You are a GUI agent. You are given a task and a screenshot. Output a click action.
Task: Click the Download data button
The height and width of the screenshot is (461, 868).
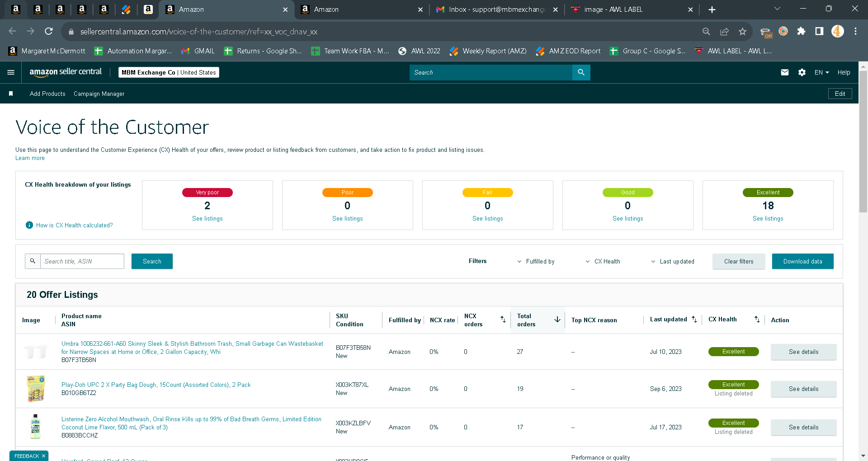point(803,261)
